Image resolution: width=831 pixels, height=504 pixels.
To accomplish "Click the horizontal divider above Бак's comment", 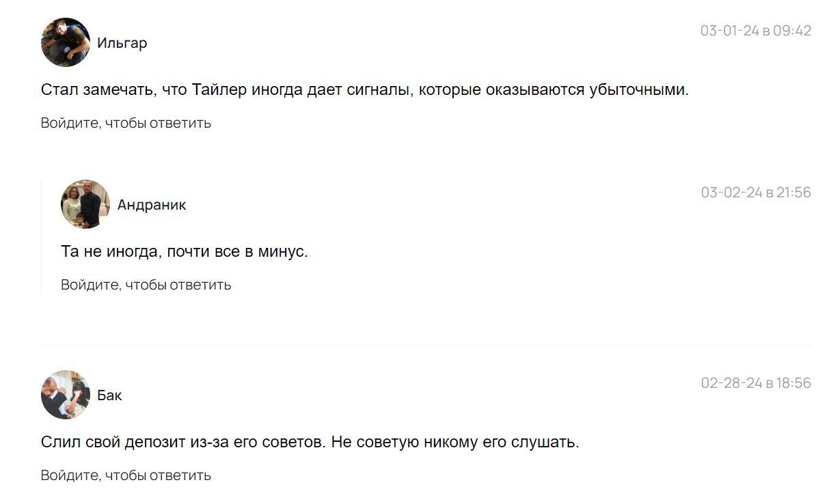I will click(x=426, y=346).
